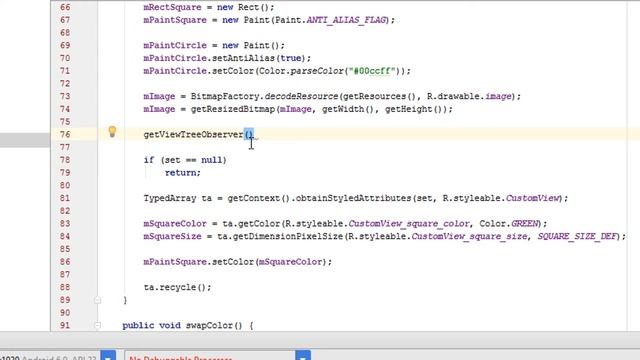640x360 pixels.
Task: Click 'getDimensionPixelSize' on line 84
Action: point(288,236)
